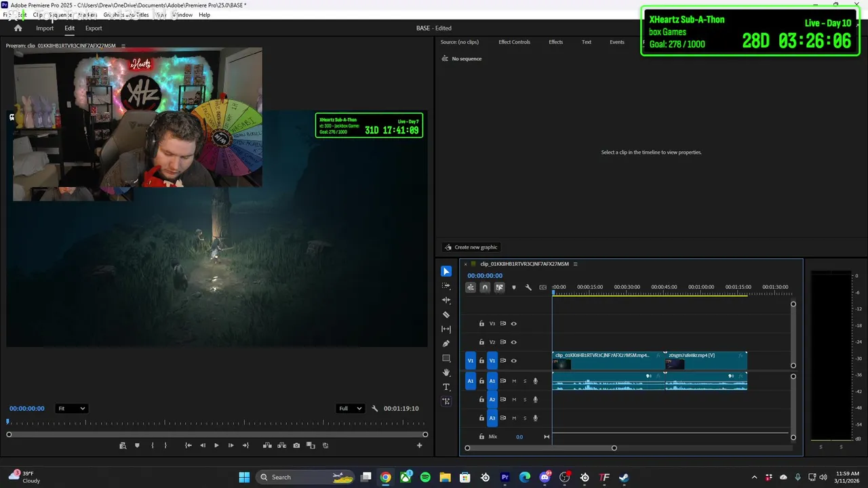Switch to the Effect Controls tab
868x488 pixels.
pyautogui.click(x=514, y=42)
